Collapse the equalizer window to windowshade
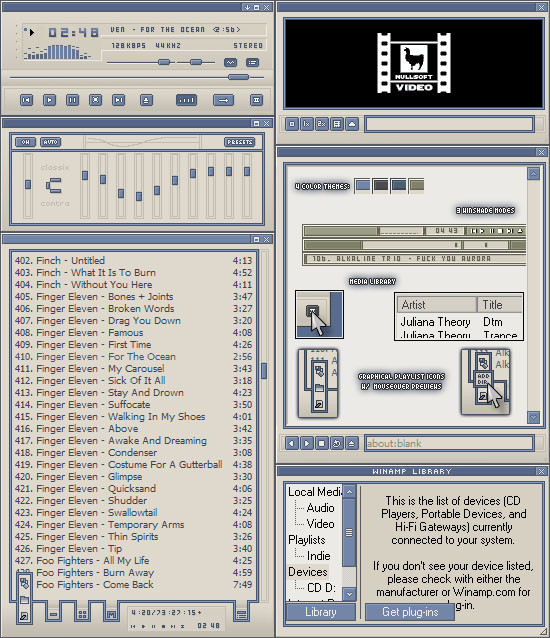Image resolution: width=550 pixels, height=638 pixels. [x=256, y=123]
